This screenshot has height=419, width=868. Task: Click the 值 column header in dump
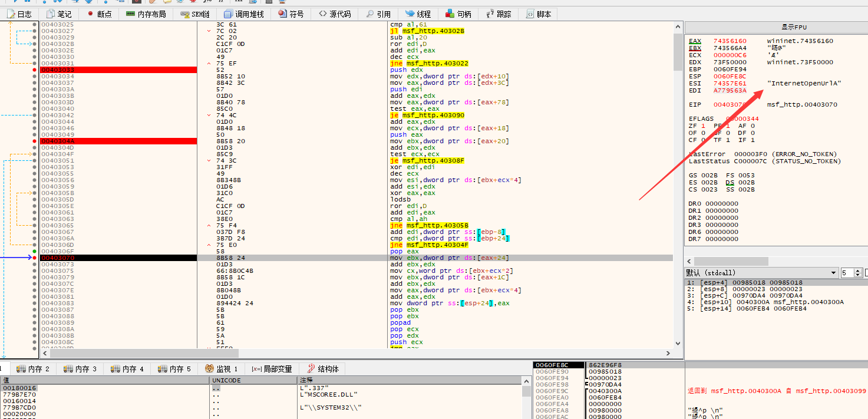[x=105, y=381]
